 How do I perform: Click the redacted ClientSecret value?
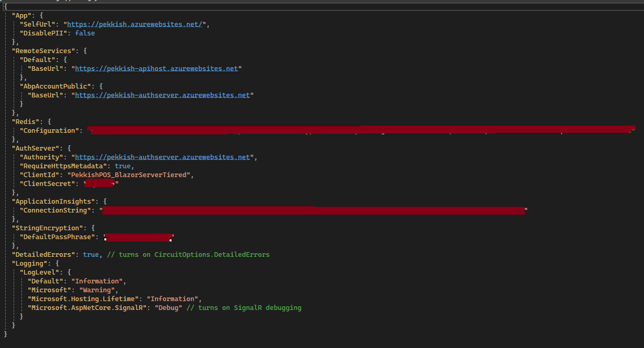101,183
